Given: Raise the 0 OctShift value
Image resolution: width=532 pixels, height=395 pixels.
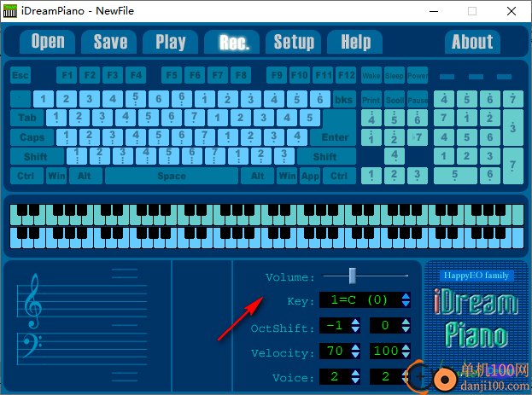Looking at the screenshot, I should pos(406,322).
